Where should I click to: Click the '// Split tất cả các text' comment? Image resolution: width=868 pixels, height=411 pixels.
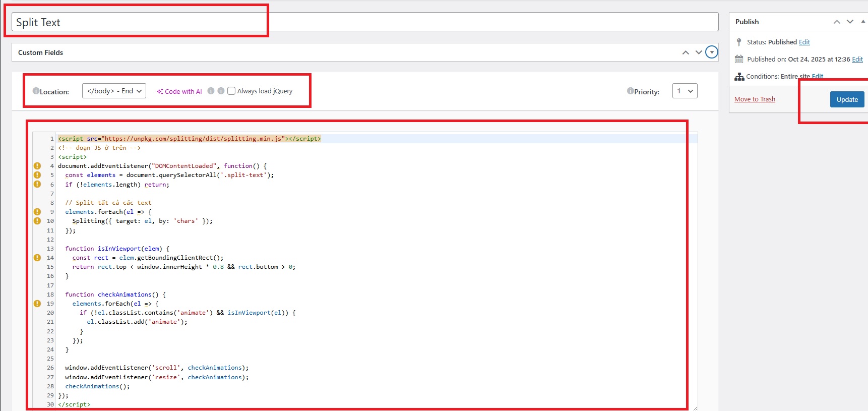pos(108,203)
